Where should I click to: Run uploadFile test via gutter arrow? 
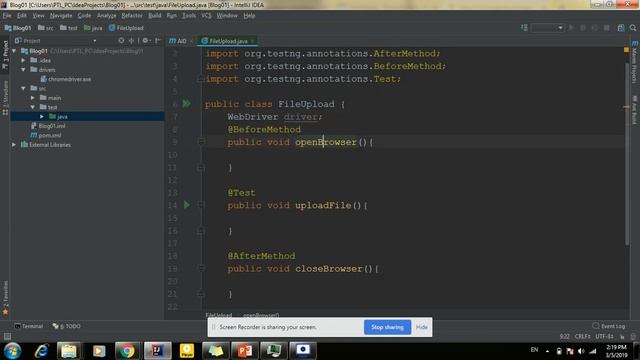point(187,205)
